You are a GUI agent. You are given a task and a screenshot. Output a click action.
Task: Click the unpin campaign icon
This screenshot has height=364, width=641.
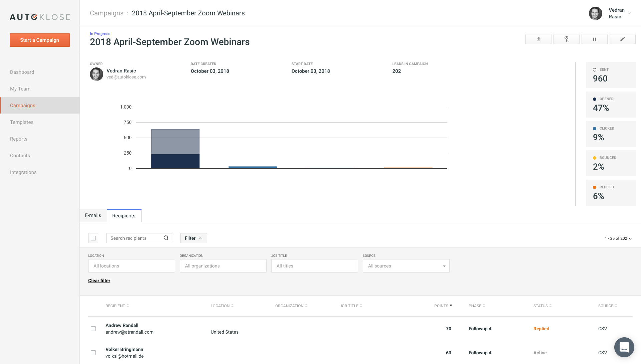click(x=566, y=39)
